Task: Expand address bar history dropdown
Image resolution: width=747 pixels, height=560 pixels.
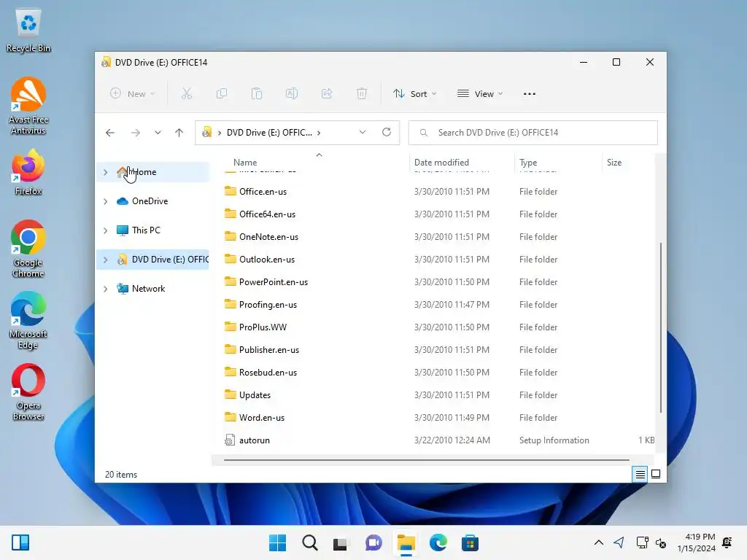Action: (x=363, y=132)
